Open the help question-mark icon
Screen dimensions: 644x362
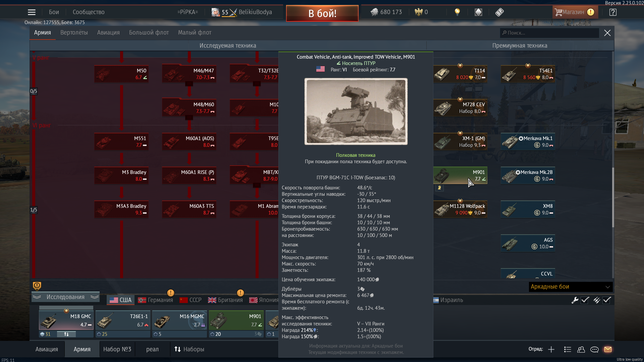(x=613, y=12)
